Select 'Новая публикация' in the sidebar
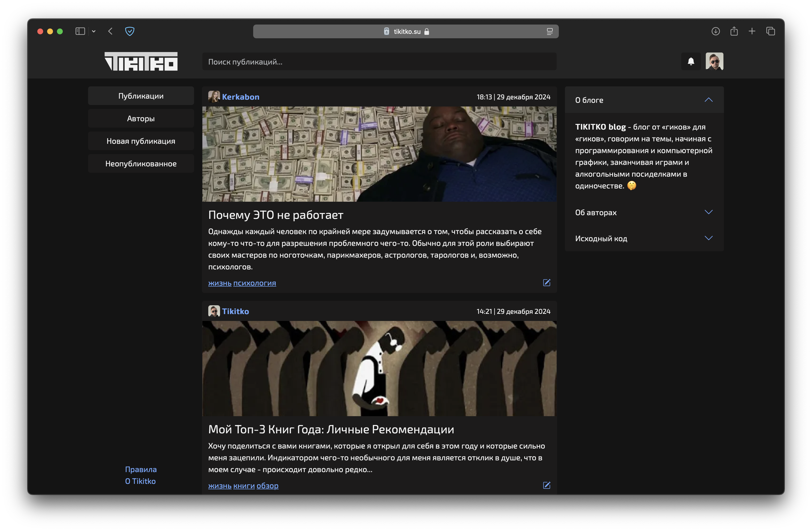812x531 pixels. pos(141,141)
